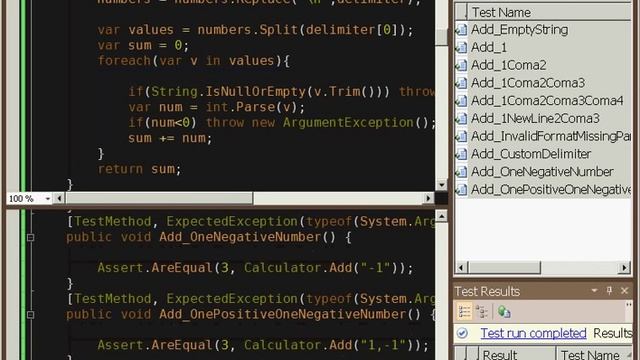The image size is (640, 360).
Task: Click the Add_1NewLine2Coma3 test icon
Action: [x=462, y=118]
